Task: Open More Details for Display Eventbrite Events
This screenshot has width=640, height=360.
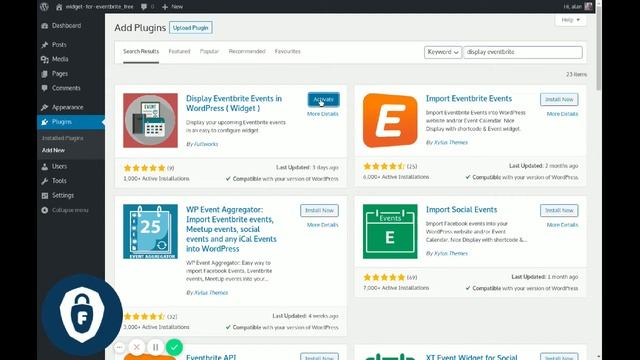Action: pos(322,114)
